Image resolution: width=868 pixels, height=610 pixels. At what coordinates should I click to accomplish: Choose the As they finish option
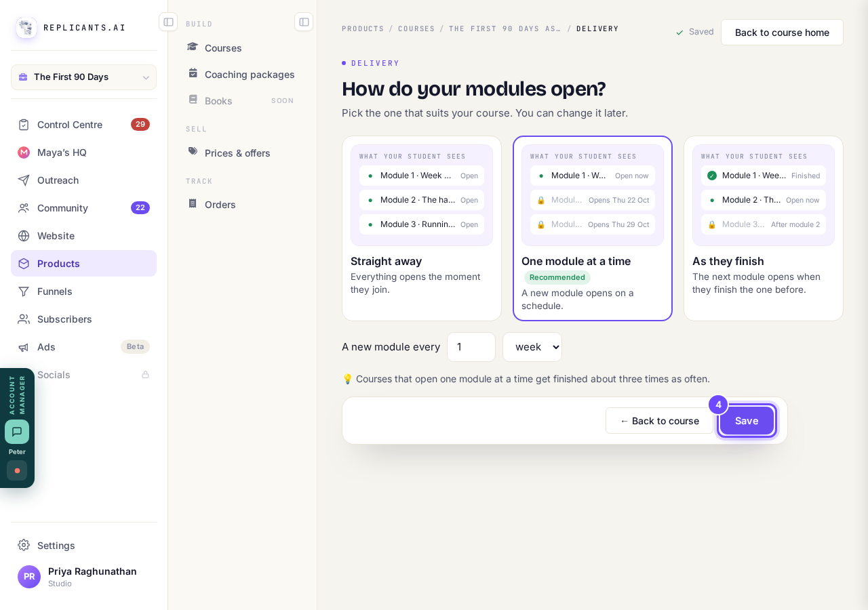click(764, 228)
